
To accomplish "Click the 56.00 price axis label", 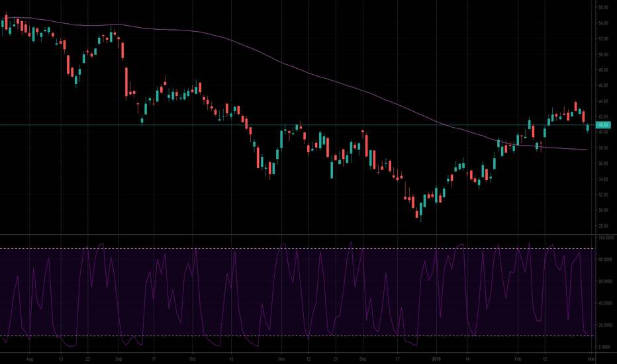I will click(x=603, y=7).
